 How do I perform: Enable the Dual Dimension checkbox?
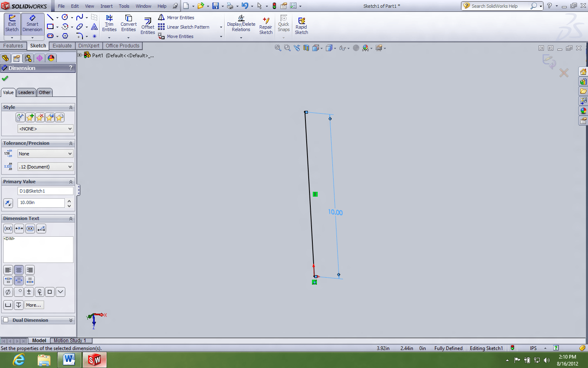[6, 320]
